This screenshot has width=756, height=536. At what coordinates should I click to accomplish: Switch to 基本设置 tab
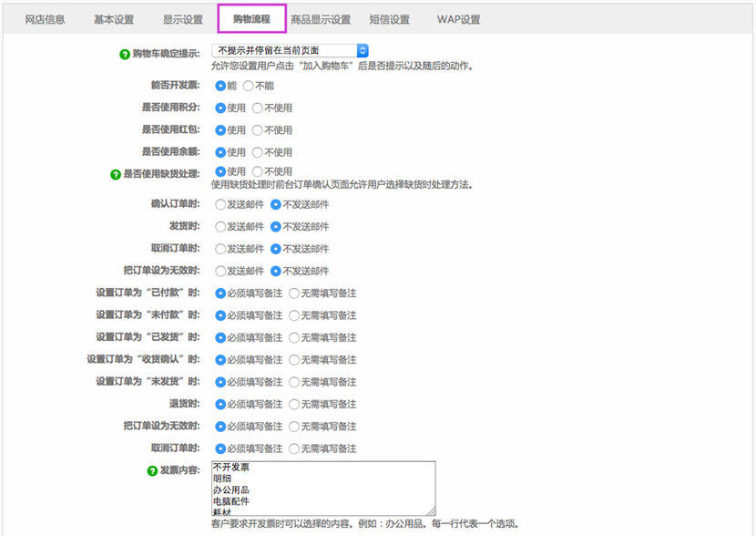coord(114,20)
